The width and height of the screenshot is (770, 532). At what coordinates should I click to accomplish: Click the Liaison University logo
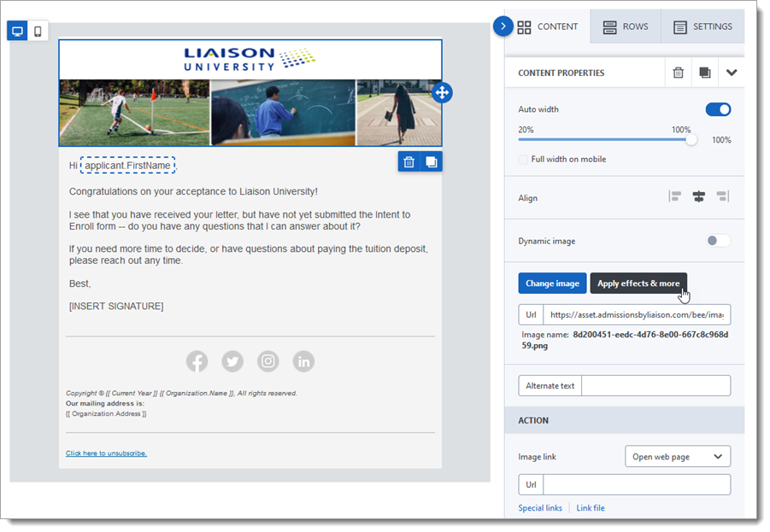tap(250, 60)
